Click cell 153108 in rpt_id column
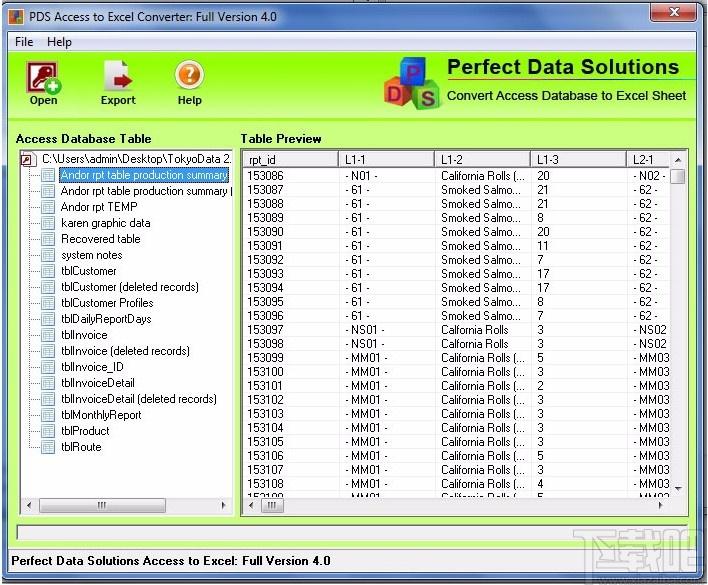The width and height of the screenshot is (708, 585). tap(266, 484)
